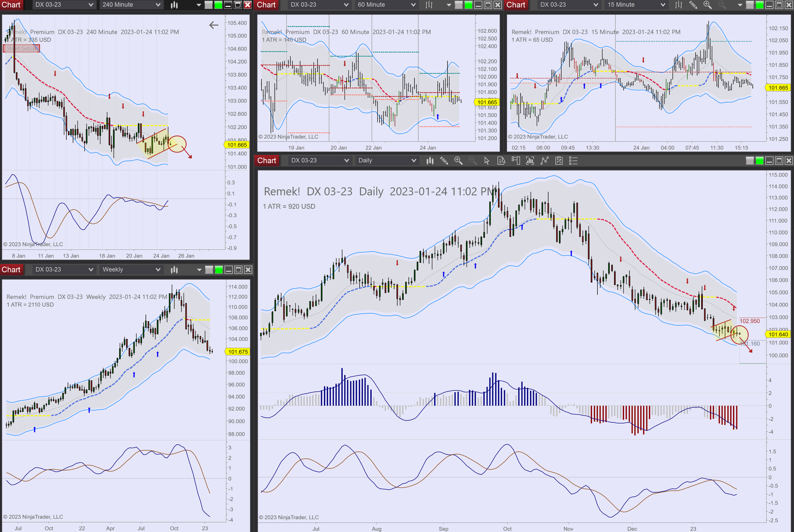This screenshot has height=532, width=794.
Task: Select the drawing tools pencil in Daily chart
Action: [x=444, y=161]
